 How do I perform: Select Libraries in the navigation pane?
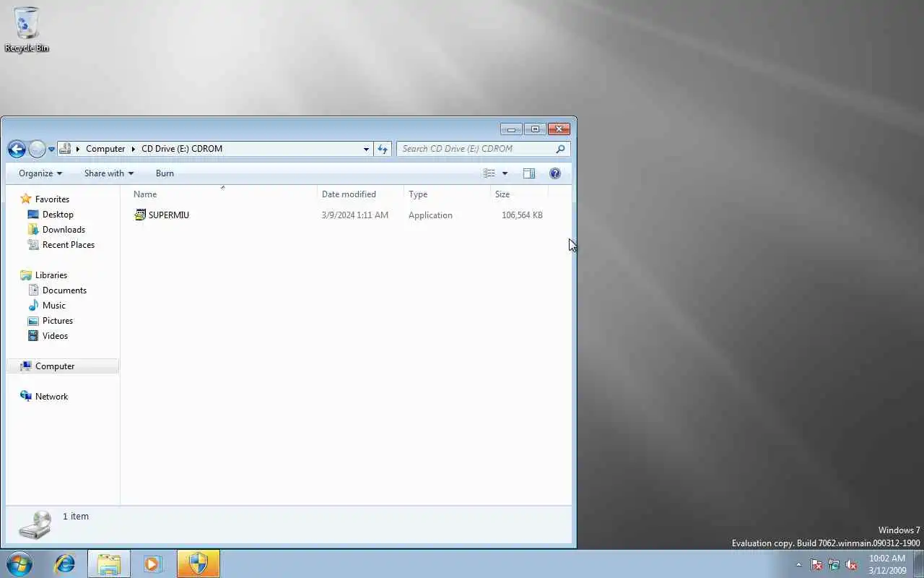coord(51,275)
